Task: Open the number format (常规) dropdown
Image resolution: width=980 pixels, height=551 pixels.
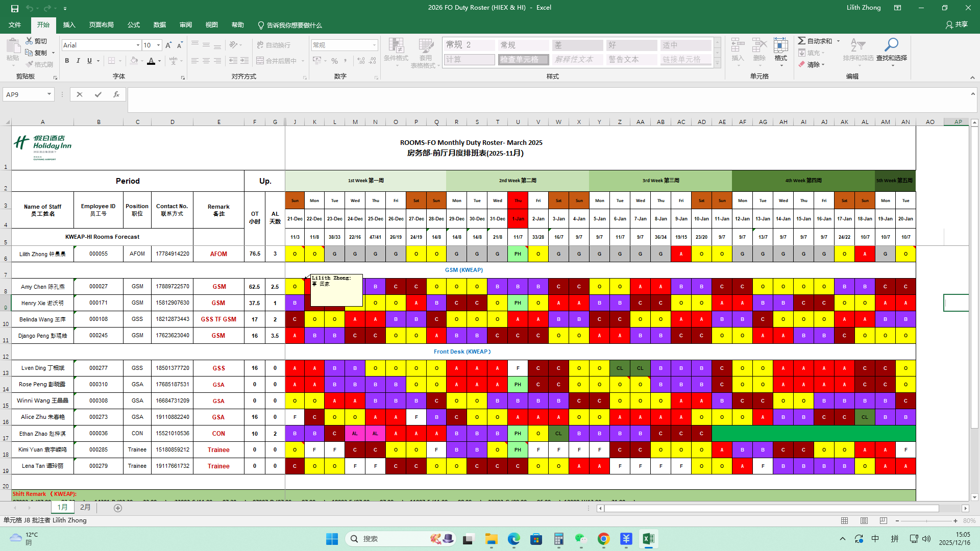Action: [x=374, y=45]
